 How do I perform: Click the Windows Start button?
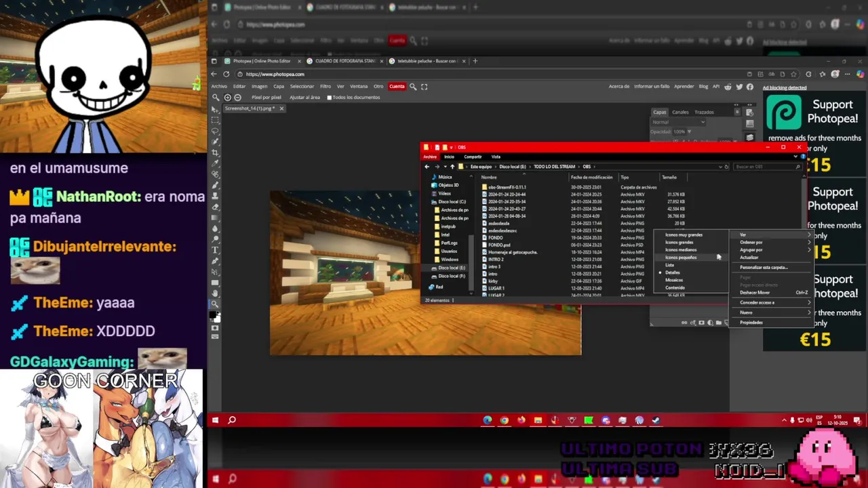pyautogui.click(x=215, y=420)
